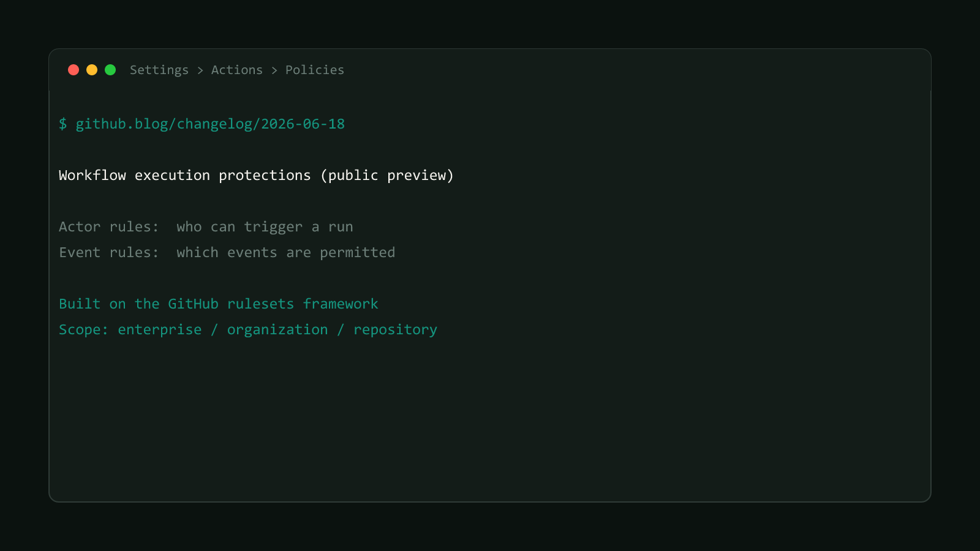Image resolution: width=980 pixels, height=551 pixels.
Task: Go to the Actions breadcrumb
Action: 237,70
